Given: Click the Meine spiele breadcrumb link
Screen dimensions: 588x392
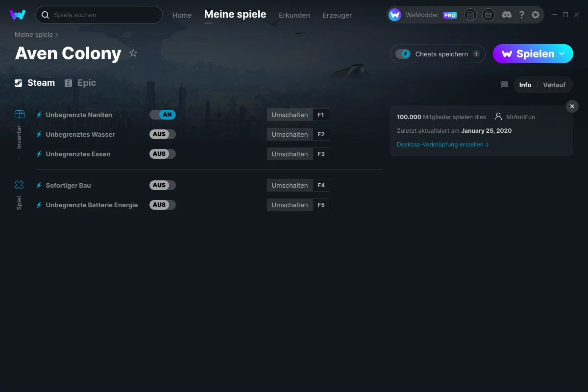Looking at the screenshot, I should pos(34,35).
